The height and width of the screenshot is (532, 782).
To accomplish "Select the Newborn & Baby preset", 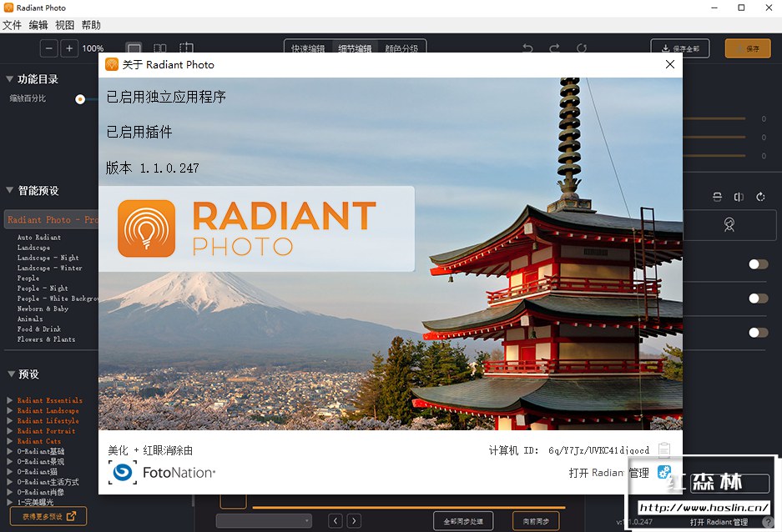I will (x=43, y=309).
